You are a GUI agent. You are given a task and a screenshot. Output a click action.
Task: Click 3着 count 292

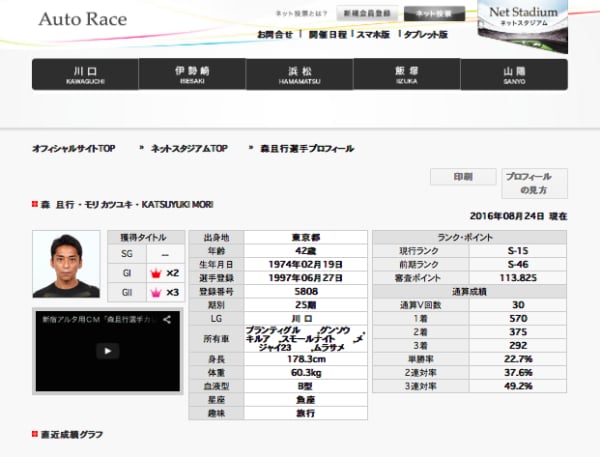[518, 346]
